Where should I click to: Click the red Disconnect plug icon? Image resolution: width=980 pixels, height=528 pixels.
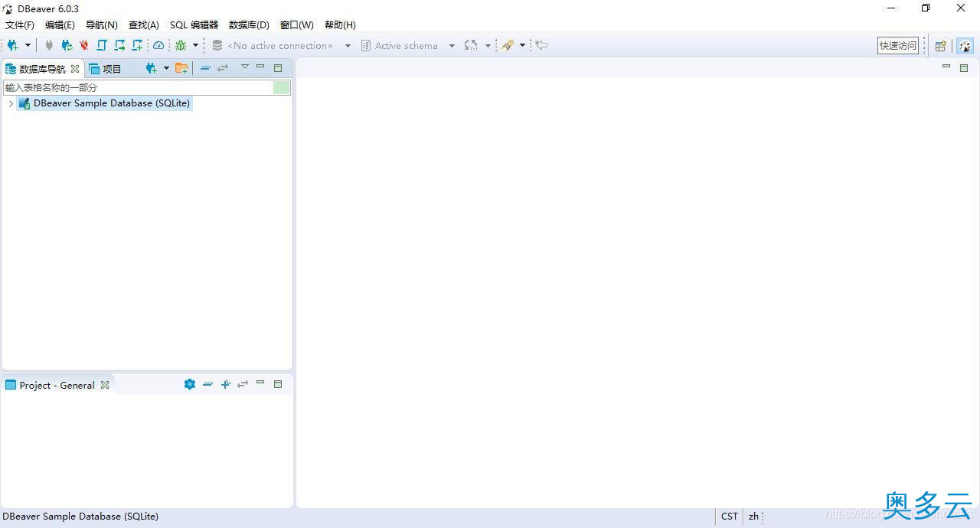83,45
